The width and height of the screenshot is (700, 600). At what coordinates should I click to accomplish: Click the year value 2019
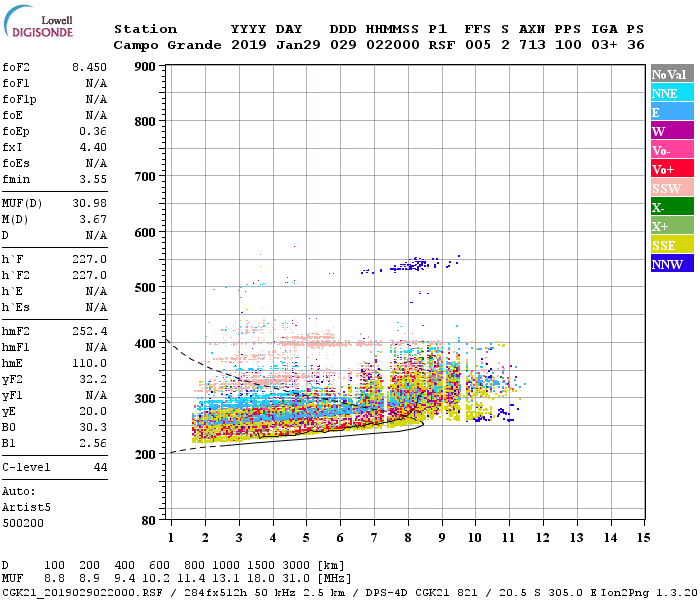coord(249,45)
